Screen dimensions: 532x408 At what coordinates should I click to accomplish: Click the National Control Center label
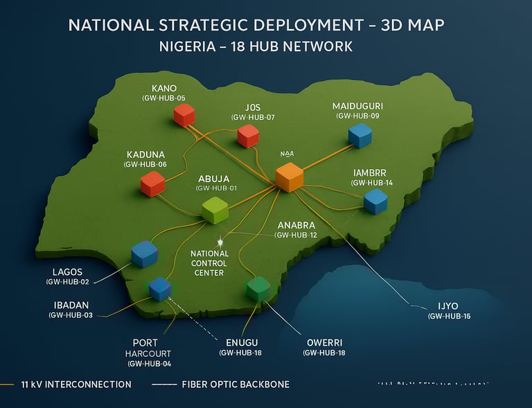[x=209, y=263]
